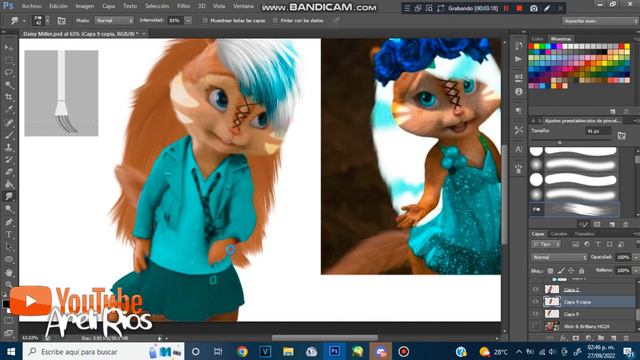640x360 pixels.
Task: Take a Bandicam screenshot with camera
Action: point(533,8)
